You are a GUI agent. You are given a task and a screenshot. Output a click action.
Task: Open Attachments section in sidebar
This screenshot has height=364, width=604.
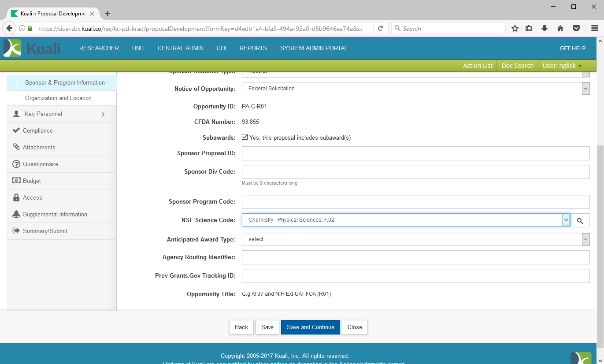point(39,147)
